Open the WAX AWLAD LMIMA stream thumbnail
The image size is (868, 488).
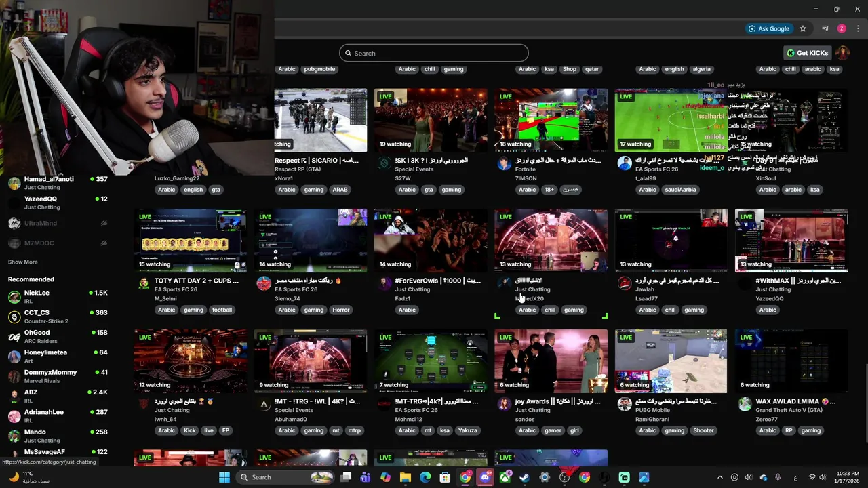coord(791,361)
